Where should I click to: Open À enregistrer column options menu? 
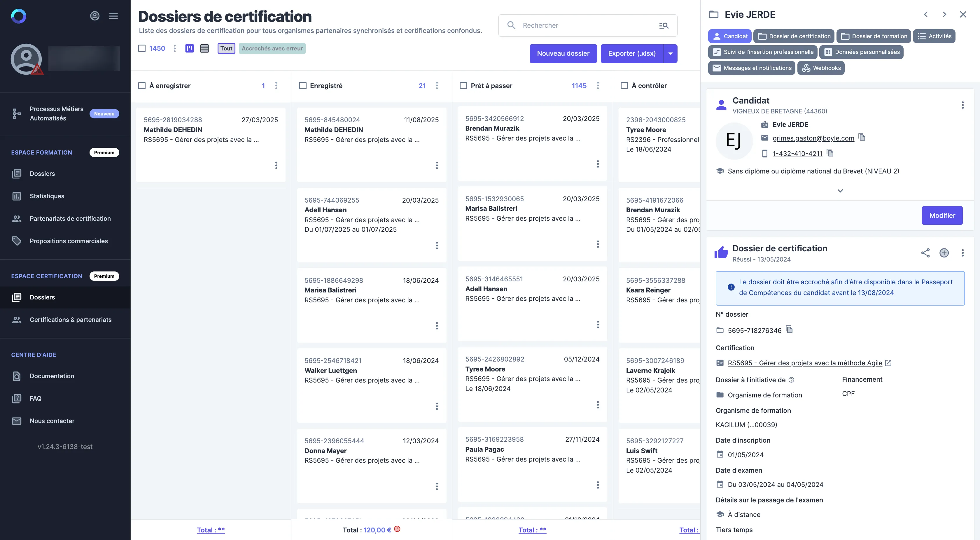[276, 85]
